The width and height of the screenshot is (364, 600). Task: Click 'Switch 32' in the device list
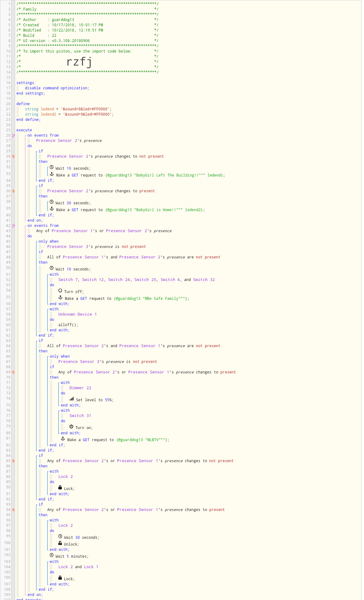(x=204, y=280)
